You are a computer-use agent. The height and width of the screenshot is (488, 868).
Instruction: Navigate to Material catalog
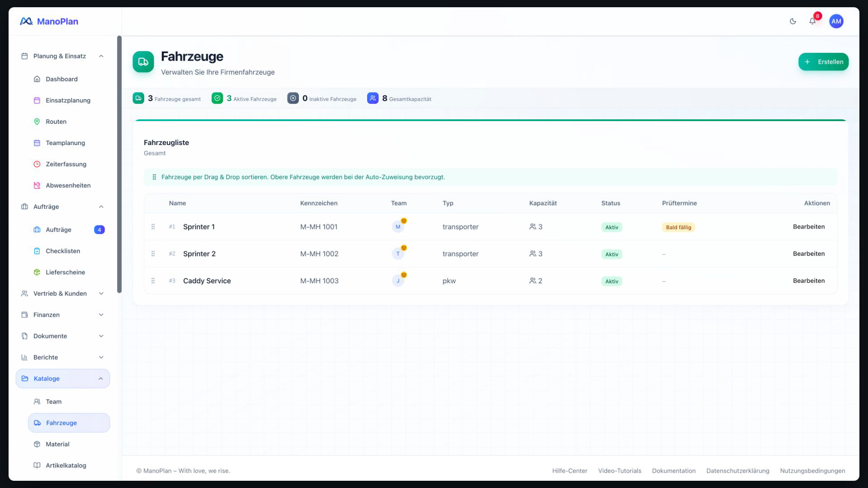point(69,444)
